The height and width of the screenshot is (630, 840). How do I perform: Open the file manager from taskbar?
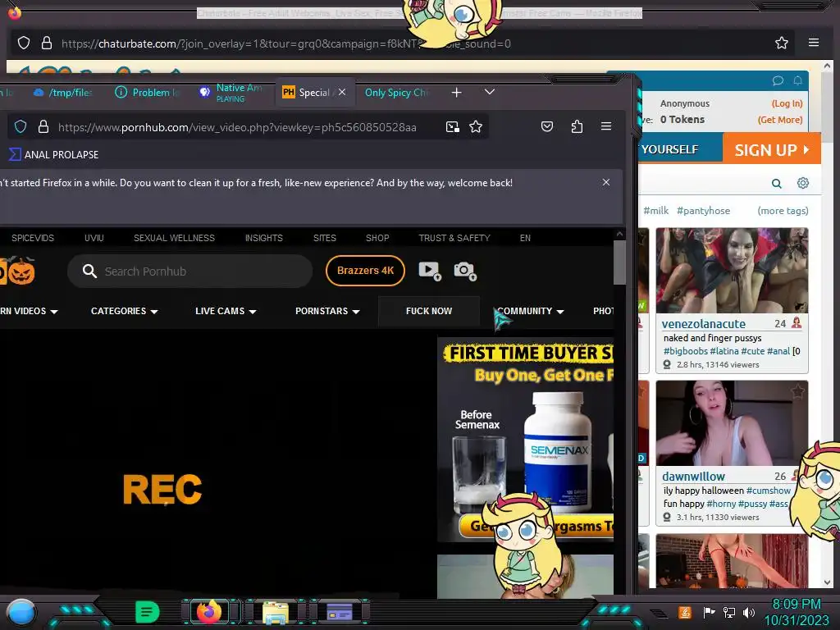pos(276,612)
